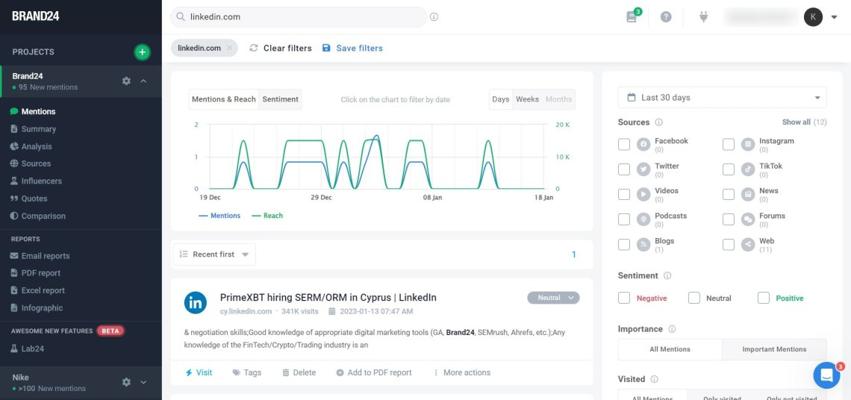Select the Weeks chart granularity
Viewport: 851px width, 400px height.
tap(527, 99)
